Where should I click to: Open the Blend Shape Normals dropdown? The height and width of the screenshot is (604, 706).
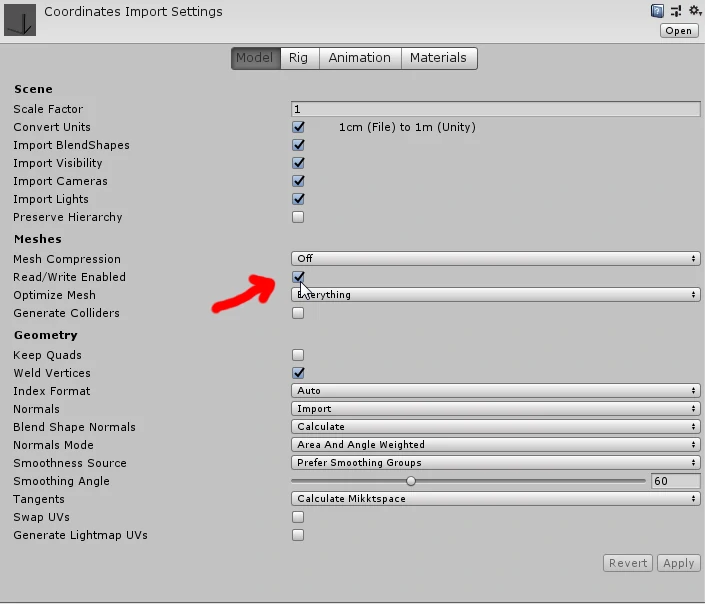(x=495, y=427)
